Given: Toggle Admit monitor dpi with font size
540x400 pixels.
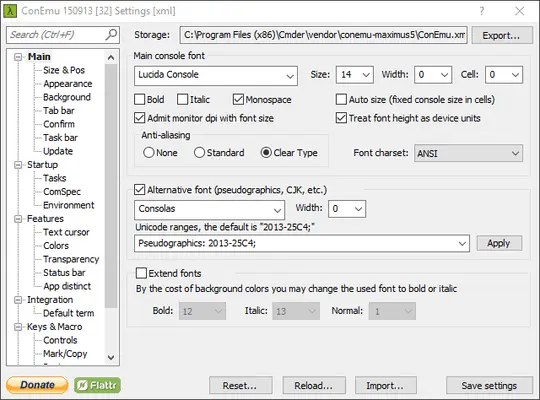Looking at the screenshot, I should click(139, 118).
